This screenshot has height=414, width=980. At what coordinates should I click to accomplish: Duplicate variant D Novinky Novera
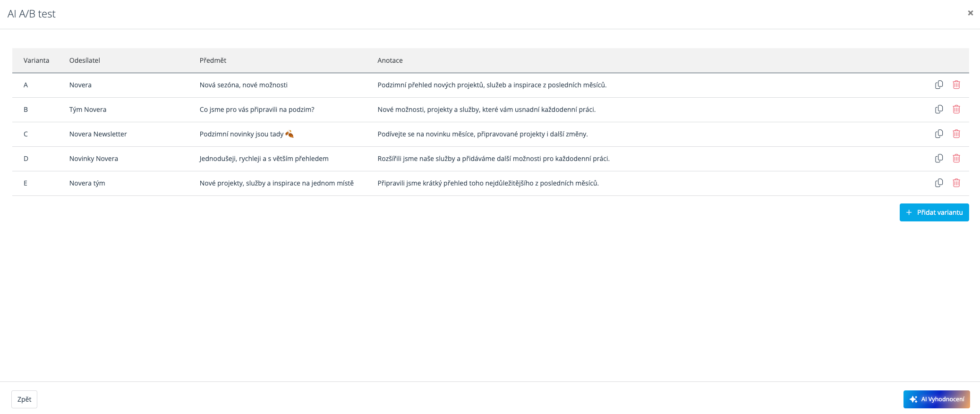(x=939, y=159)
